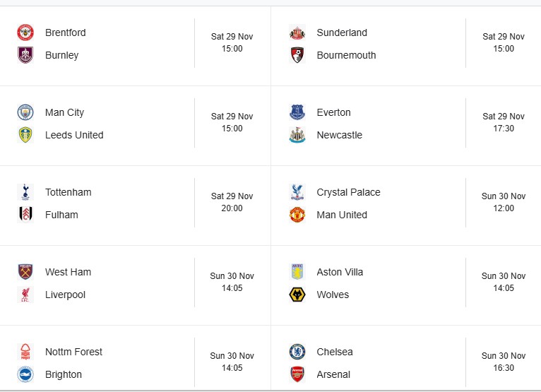Open the Bournemouth team link
Viewport: 541px width, 392px height.
pyautogui.click(x=346, y=55)
